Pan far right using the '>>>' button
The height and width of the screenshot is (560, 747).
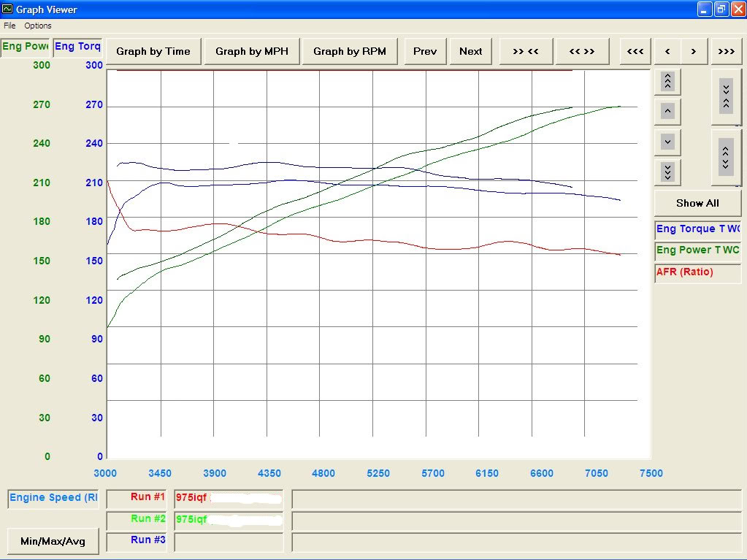click(725, 51)
